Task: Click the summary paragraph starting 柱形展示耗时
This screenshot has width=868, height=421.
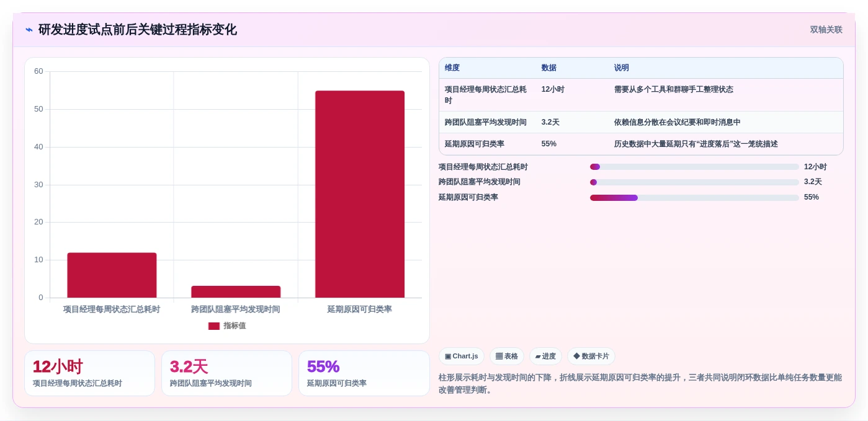Action: [640, 384]
